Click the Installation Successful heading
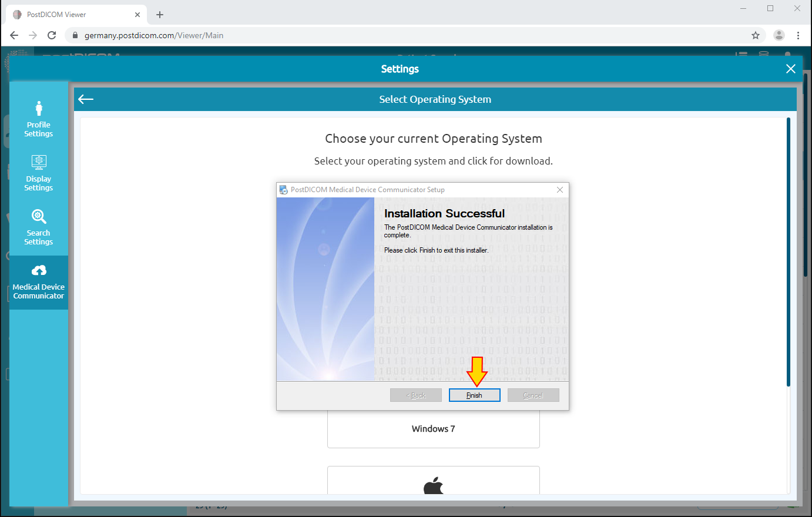The width and height of the screenshot is (812, 517). click(444, 213)
